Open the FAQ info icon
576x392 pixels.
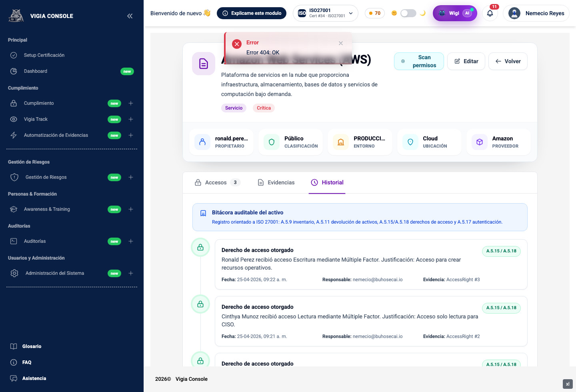click(x=14, y=362)
